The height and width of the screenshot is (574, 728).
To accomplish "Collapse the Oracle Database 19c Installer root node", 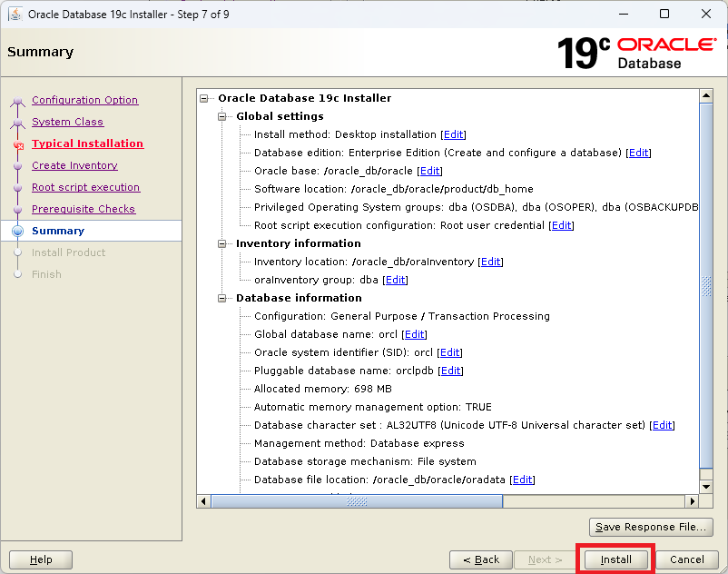I will tap(204, 98).
